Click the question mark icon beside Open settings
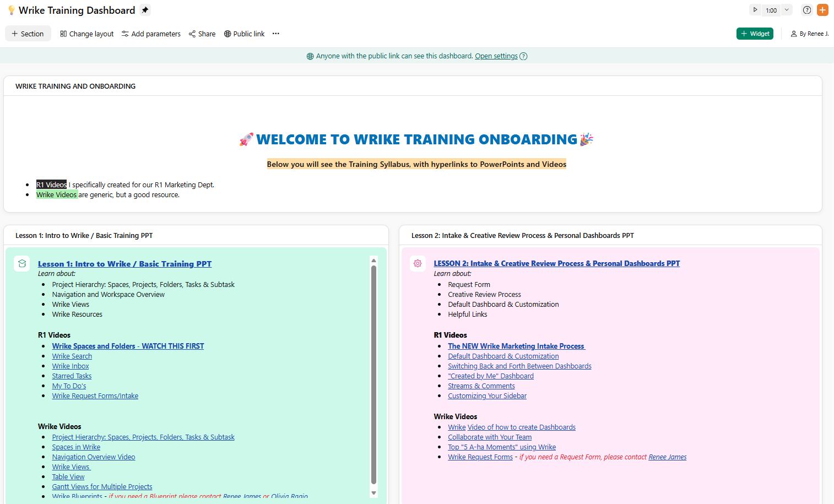This screenshot has height=504, width=834. [523, 56]
